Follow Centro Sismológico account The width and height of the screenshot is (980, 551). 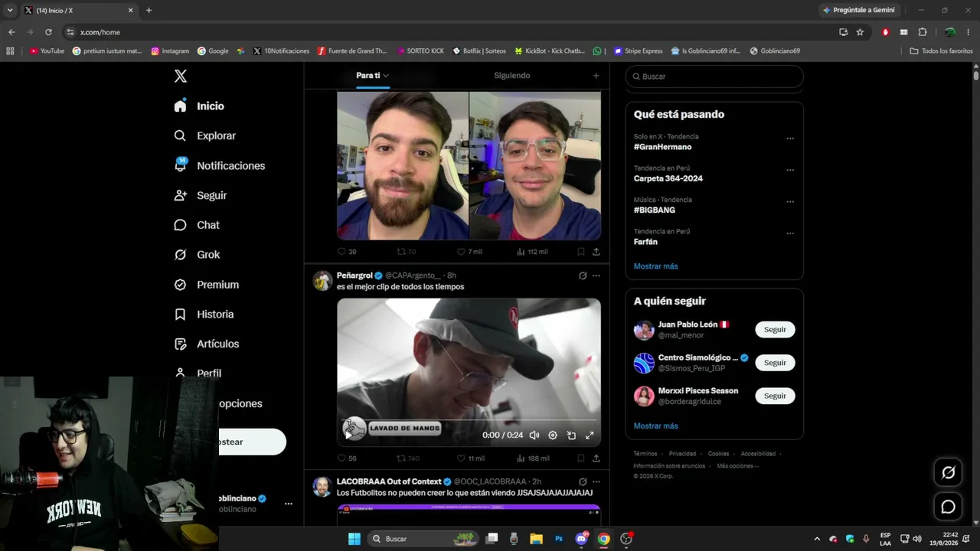pyautogui.click(x=775, y=363)
